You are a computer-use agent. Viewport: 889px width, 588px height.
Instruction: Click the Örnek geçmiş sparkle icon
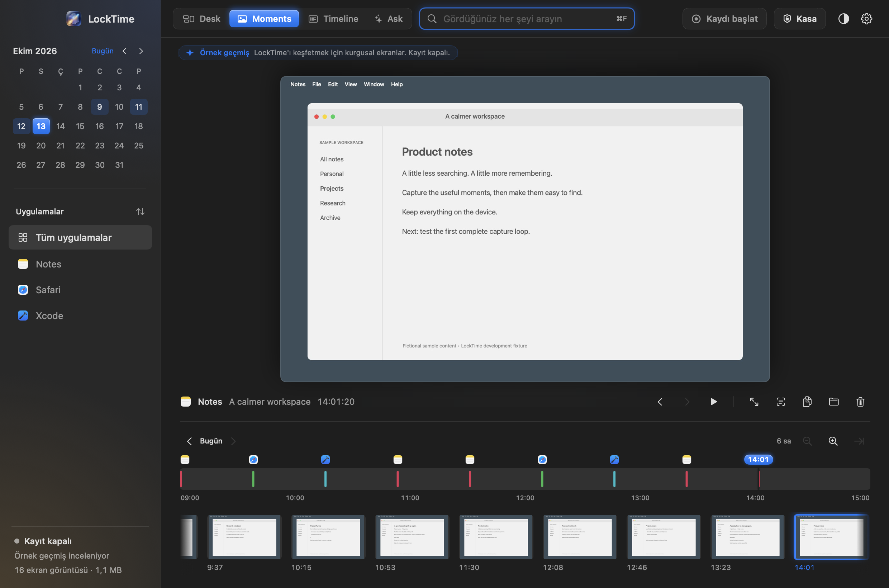point(190,53)
